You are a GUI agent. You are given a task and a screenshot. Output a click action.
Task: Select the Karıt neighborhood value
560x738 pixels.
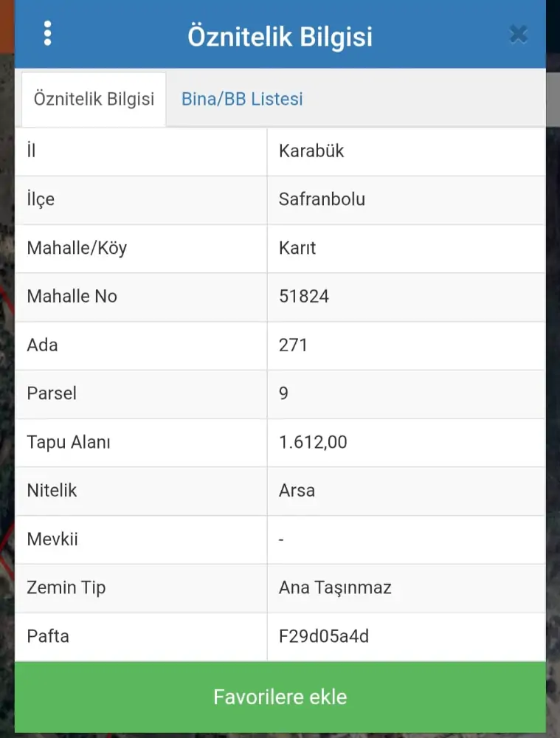click(297, 248)
